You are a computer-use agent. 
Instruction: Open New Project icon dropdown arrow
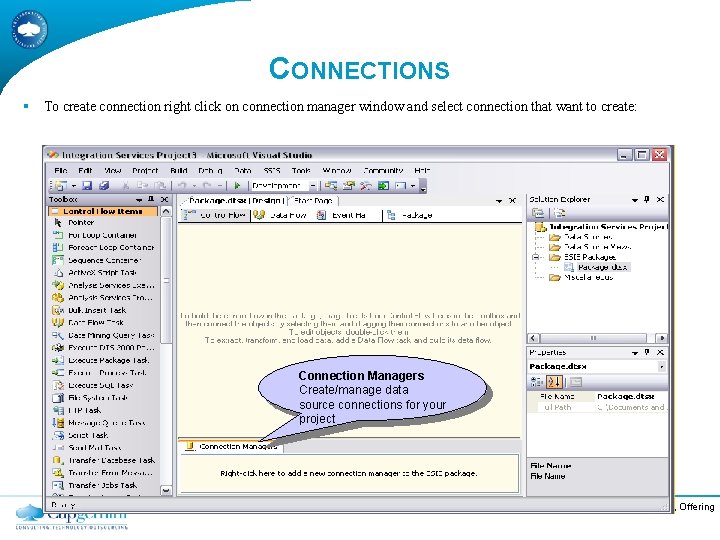pos(73,186)
